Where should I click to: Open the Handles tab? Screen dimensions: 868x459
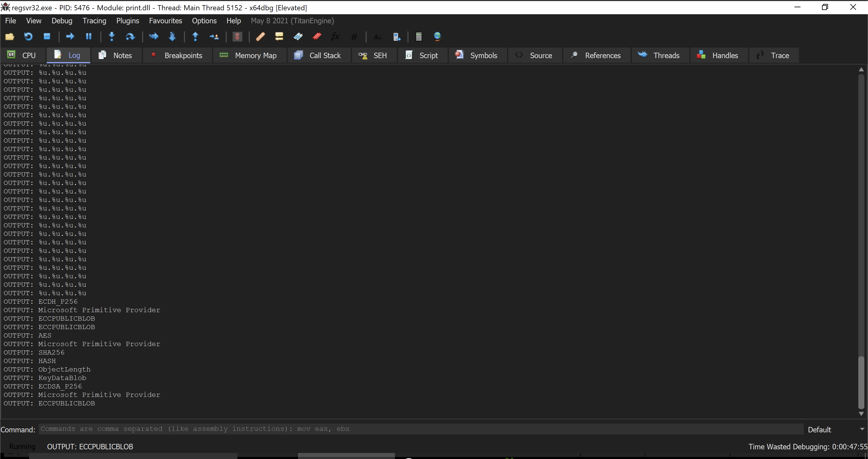click(719, 56)
